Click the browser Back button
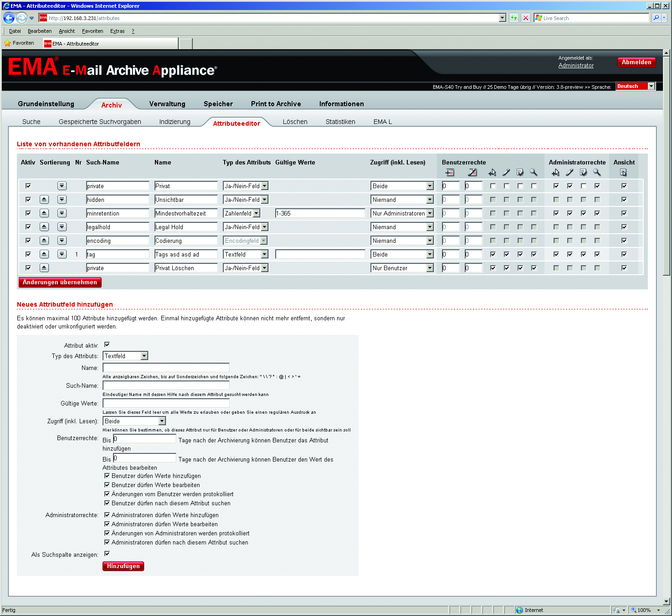Viewport: 672px width, 616px height. pos(9,18)
